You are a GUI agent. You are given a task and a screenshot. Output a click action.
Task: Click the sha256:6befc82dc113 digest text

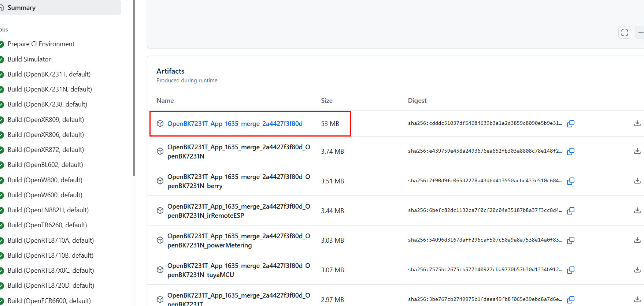(485, 210)
